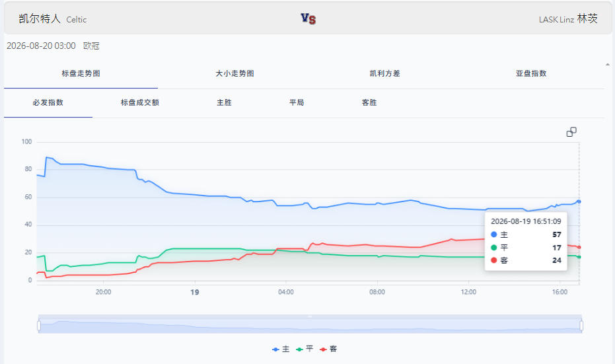Switch to 标盘走势图 tab
Image resolution: width=615 pixels, height=364 pixels.
[81, 73]
